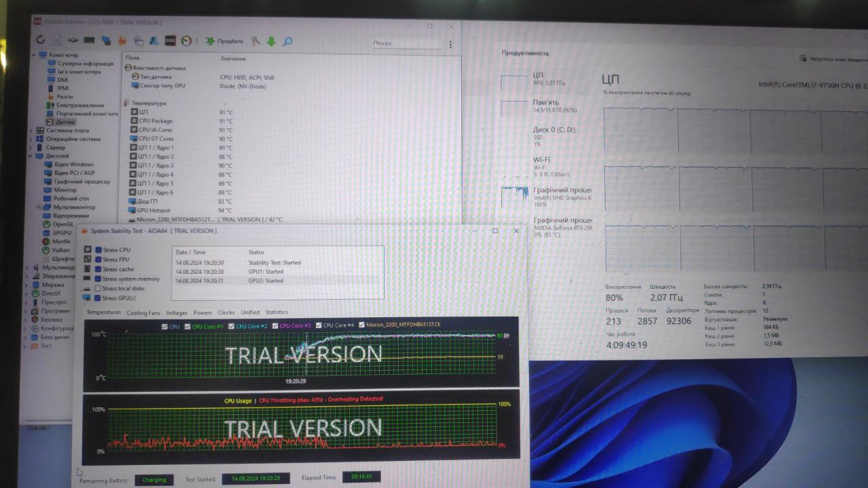This screenshot has width=868, height=488.
Task: Toggle the Stress FPU checkbox
Action: [x=99, y=260]
